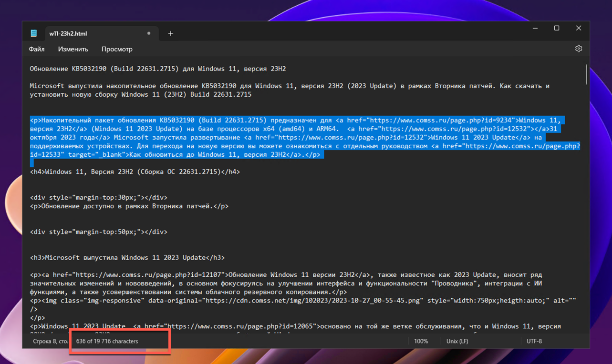
Task: Open Notepad settings with the gear icon
Action: 579,49
